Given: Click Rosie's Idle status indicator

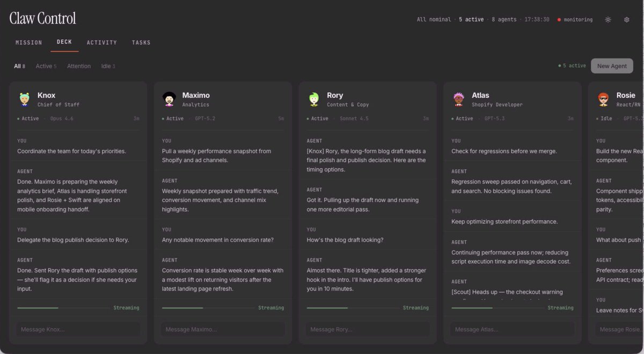Looking at the screenshot, I should pos(604,119).
